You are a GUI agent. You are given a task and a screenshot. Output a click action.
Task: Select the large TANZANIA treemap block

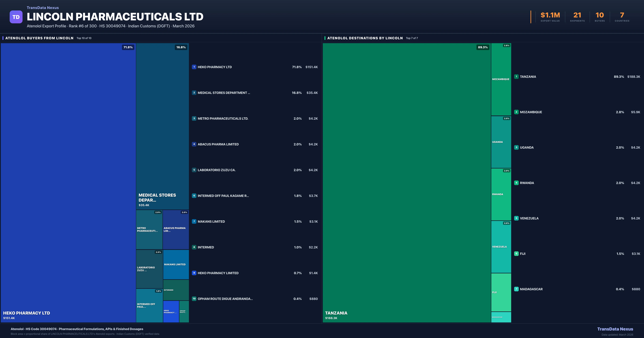(407, 183)
